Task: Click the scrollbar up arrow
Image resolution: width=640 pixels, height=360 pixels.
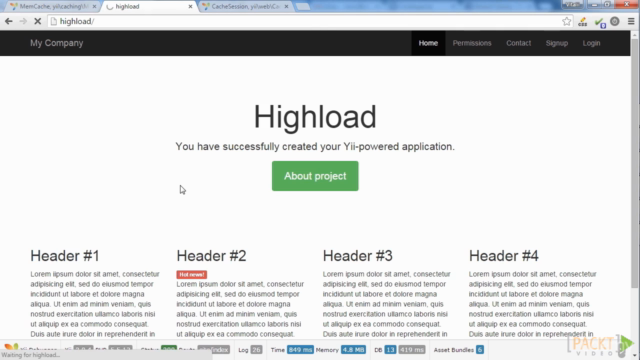Action: [635, 35]
